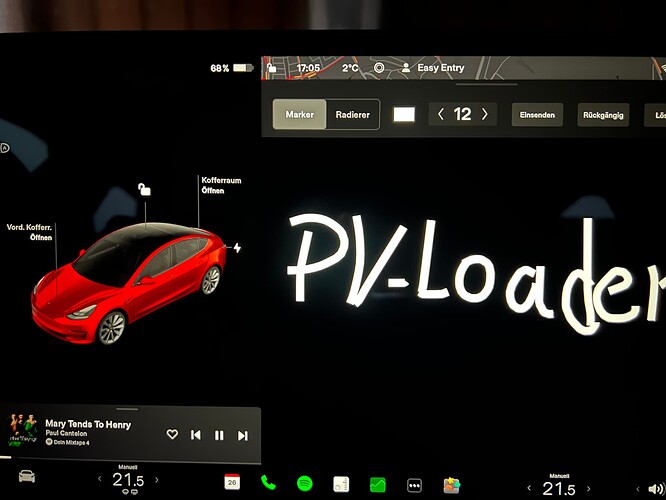Open climate via driver 21.5 temperature
The image size is (666, 500).
128,480
